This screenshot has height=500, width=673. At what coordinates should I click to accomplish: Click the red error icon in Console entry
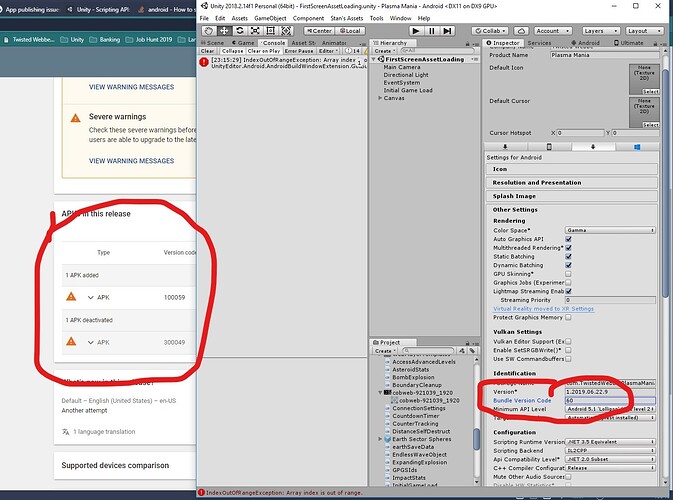(x=204, y=63)
